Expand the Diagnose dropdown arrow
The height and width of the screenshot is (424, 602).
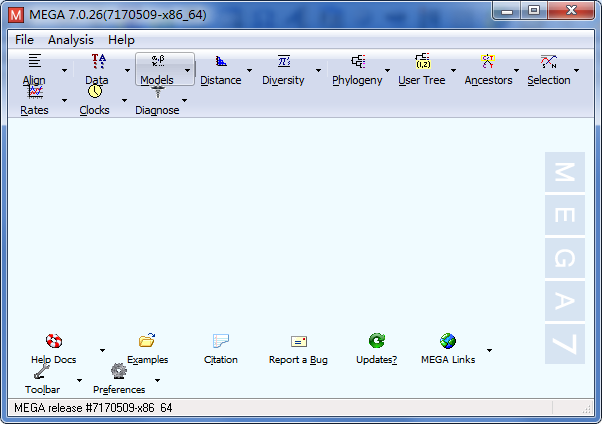[185, 100]
